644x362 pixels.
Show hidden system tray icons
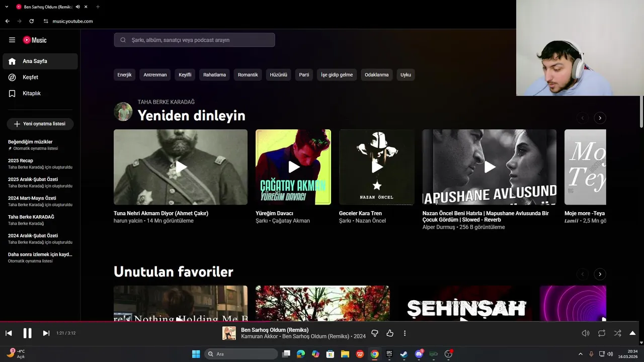point(580,354)
